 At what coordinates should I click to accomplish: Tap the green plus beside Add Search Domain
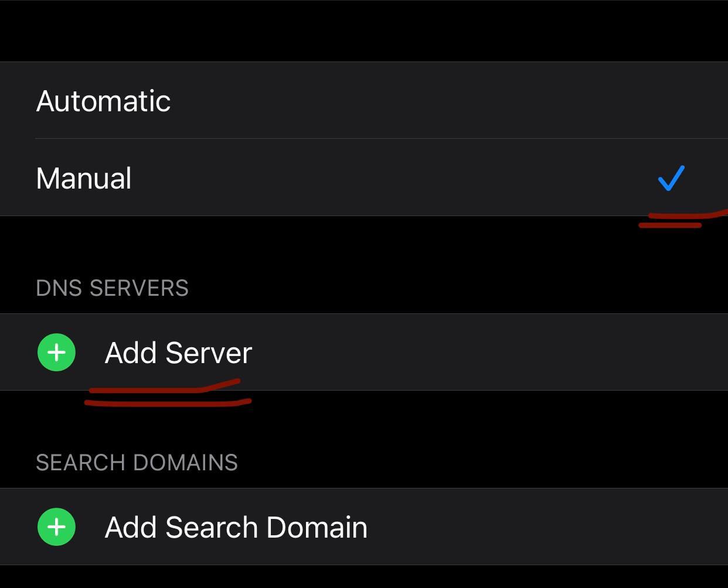(57, 527)
